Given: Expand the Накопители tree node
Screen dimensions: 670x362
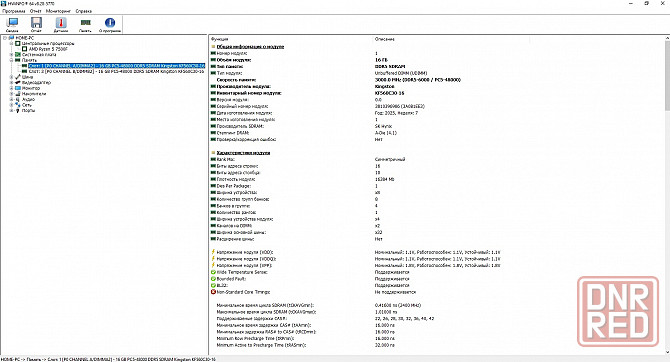Looking at the screenshot, I should tap(12, 94).
